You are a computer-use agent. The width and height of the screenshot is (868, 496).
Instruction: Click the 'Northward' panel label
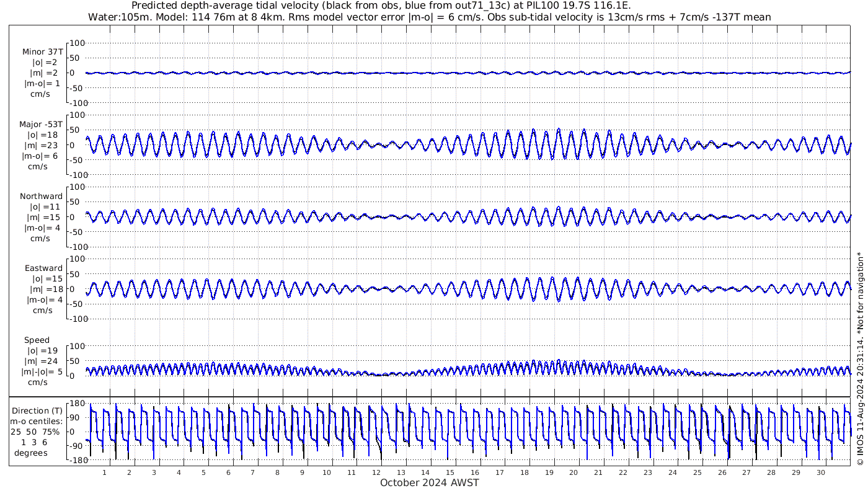click(x=42, y=197)
